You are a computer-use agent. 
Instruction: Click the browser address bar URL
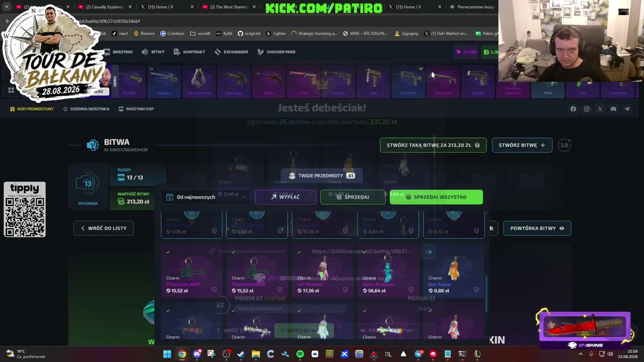point(109,21)
